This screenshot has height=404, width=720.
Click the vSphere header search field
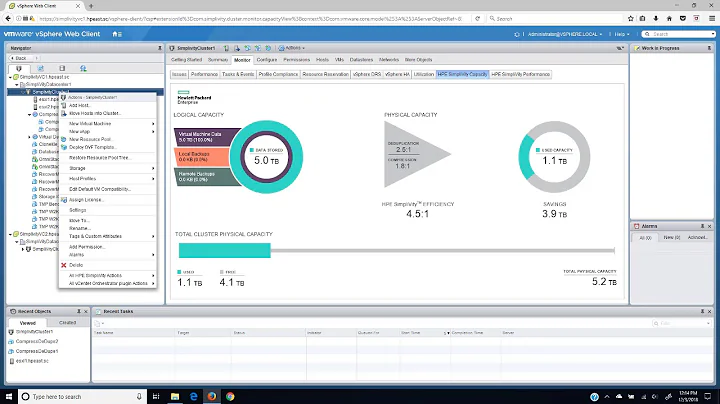click(x=678, y=34)
